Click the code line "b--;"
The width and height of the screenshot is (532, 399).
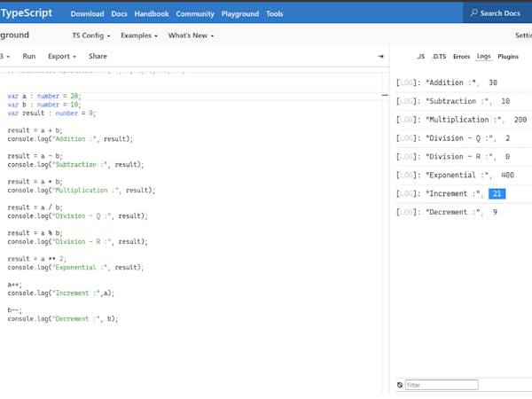[14, 310]
